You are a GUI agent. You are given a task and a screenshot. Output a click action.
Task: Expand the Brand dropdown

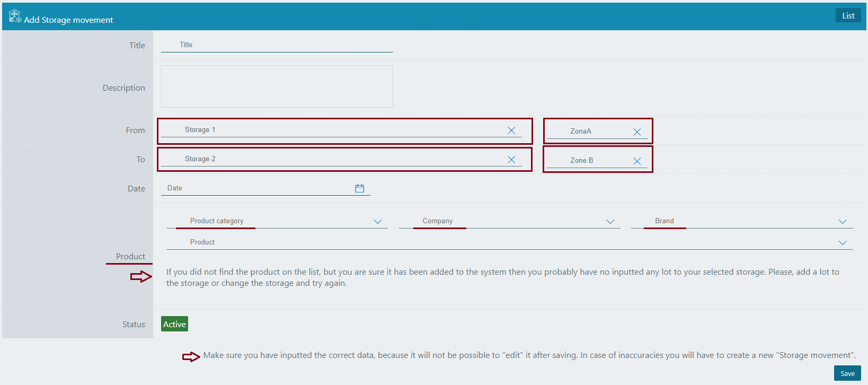pos(842,222)
